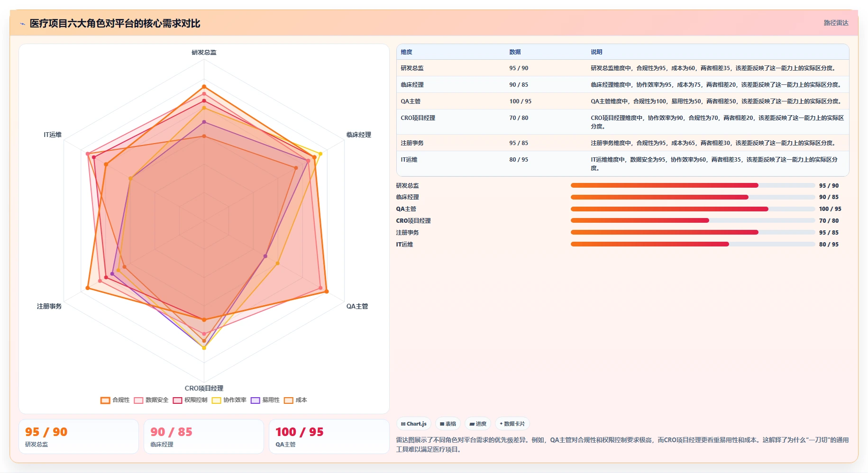The width and height of the screenshot is (868, 473).
Task: Click the 研发总监 description in the table
Action: click(x=713, y=68)
